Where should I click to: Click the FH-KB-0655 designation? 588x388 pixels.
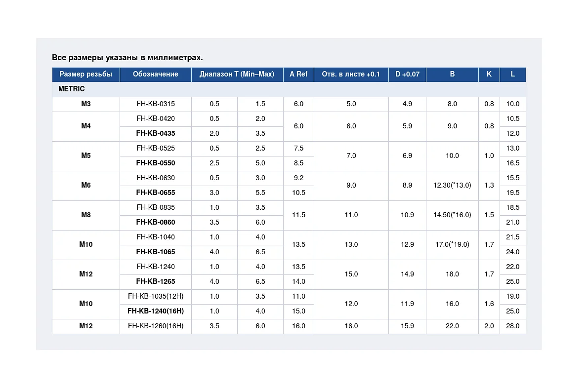(156, 193)
